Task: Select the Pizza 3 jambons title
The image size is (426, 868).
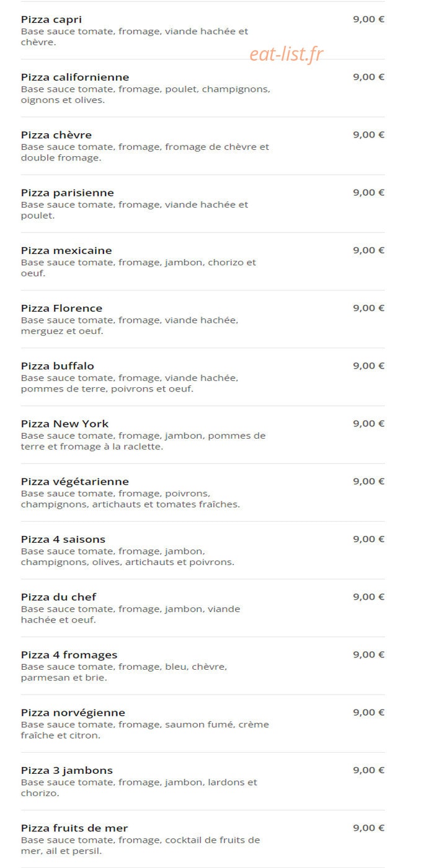Action: 67,770
